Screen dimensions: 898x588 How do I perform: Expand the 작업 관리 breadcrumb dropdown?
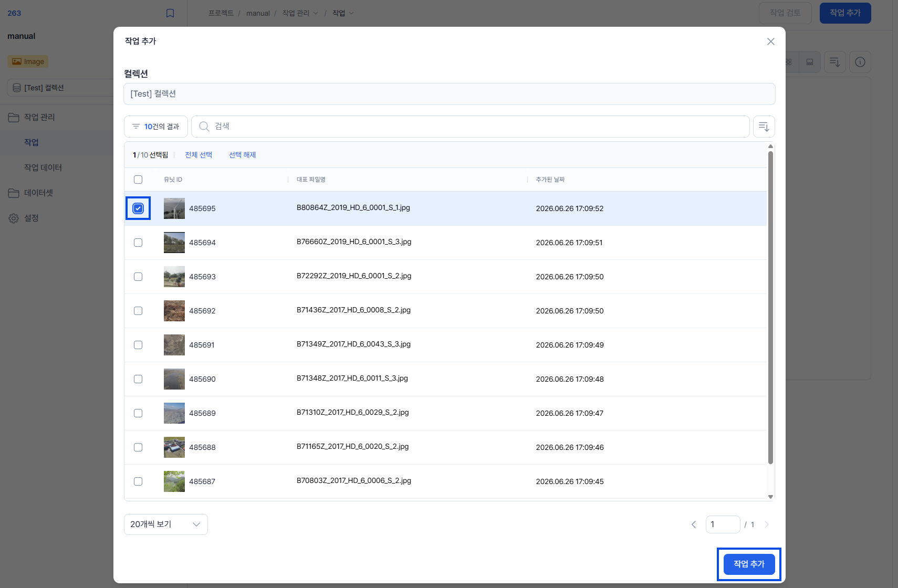pos(316,13)
